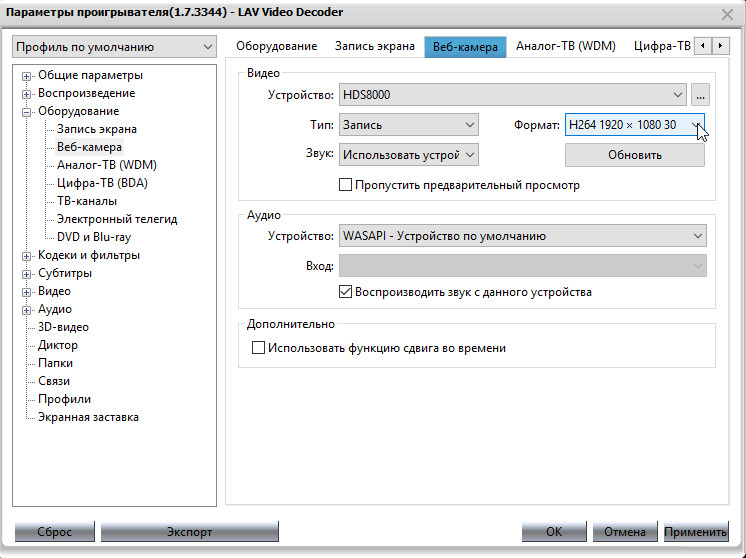Open the Тип dropdown set to Запись
746x558 pixels.
click(409, 125)
